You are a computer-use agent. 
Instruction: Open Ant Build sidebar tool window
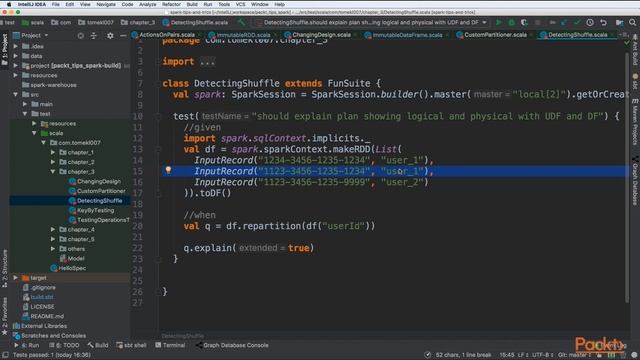(635, 50)
